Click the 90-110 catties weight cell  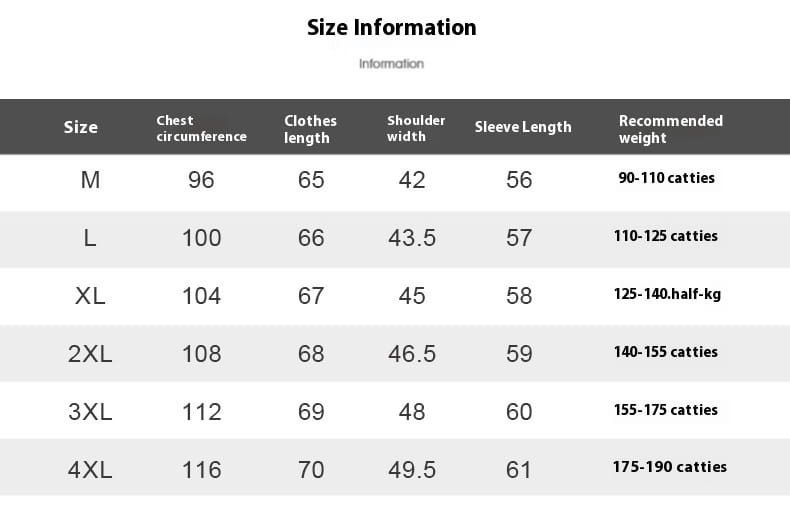[666, 178]
